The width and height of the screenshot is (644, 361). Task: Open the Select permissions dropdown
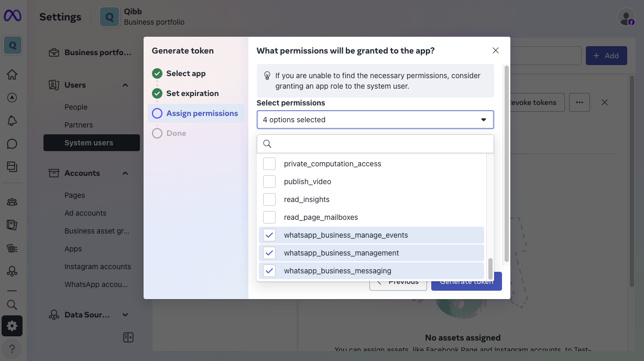coord(375,120)
